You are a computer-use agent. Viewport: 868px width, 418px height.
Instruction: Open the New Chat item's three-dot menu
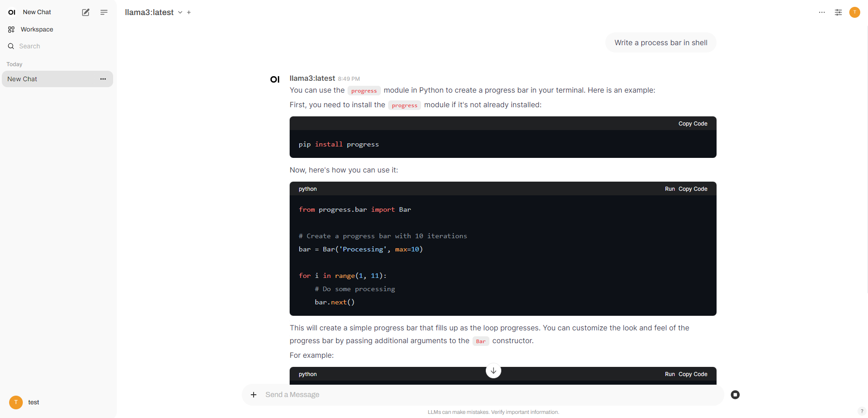[103, 79]
